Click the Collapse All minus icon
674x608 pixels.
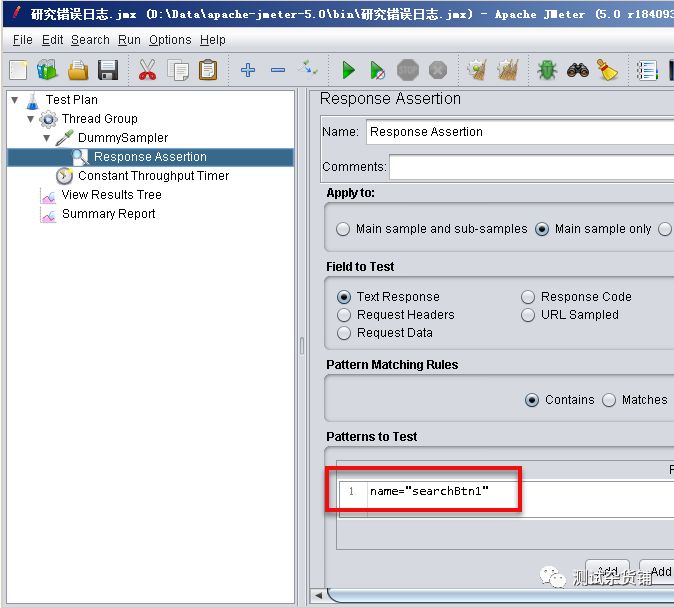pos(278,70)
